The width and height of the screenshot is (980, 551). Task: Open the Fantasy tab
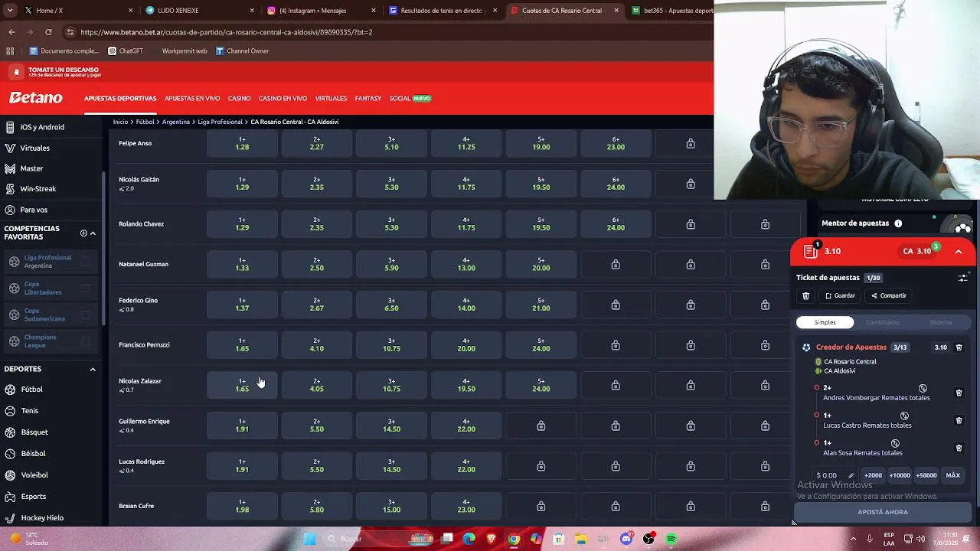pos(368,99)
